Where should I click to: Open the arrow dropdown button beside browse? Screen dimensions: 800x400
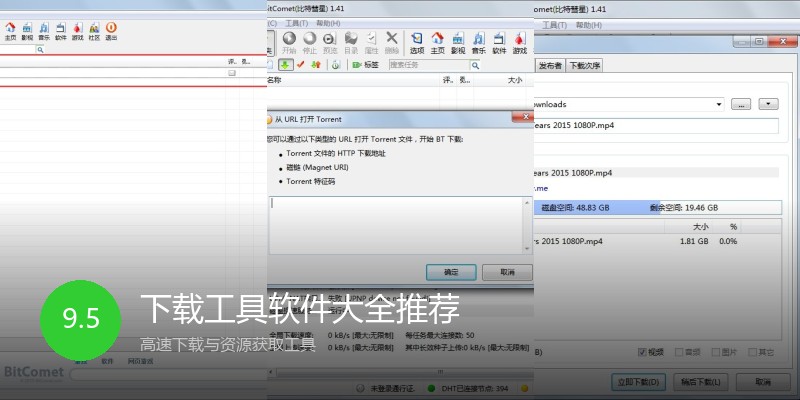[x=768, y=104]
